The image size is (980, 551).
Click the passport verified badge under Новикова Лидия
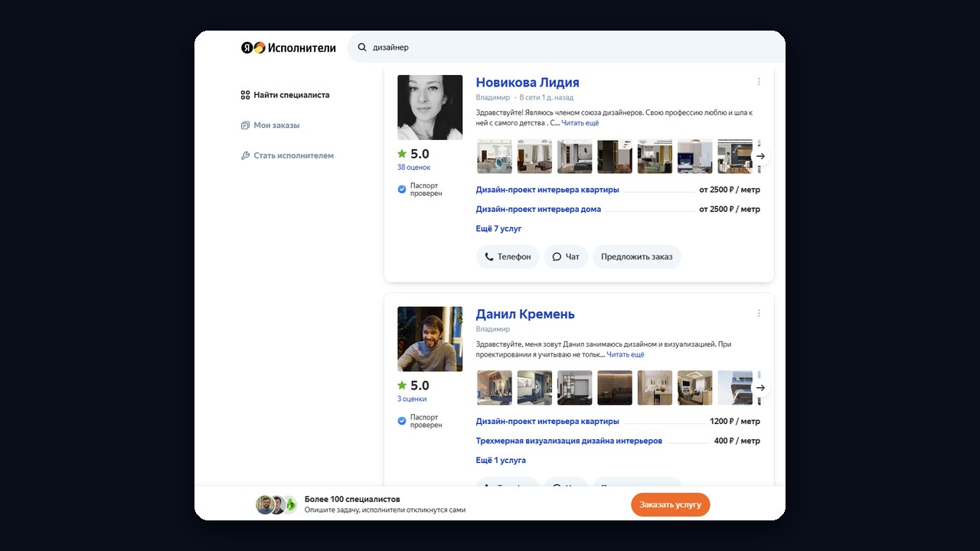click(x=401, y=189)
